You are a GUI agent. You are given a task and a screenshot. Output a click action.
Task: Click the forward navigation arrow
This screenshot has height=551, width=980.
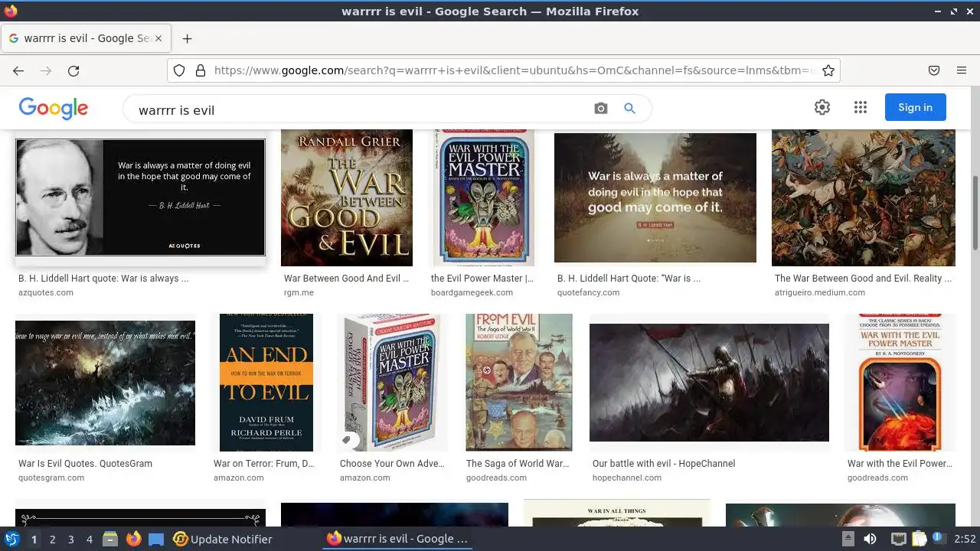click(46, 70)
